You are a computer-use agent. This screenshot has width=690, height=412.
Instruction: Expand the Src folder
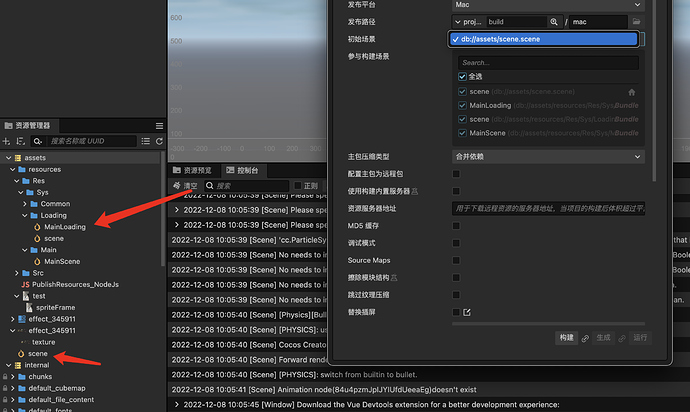pyautogui.click(x=17, y=273)
